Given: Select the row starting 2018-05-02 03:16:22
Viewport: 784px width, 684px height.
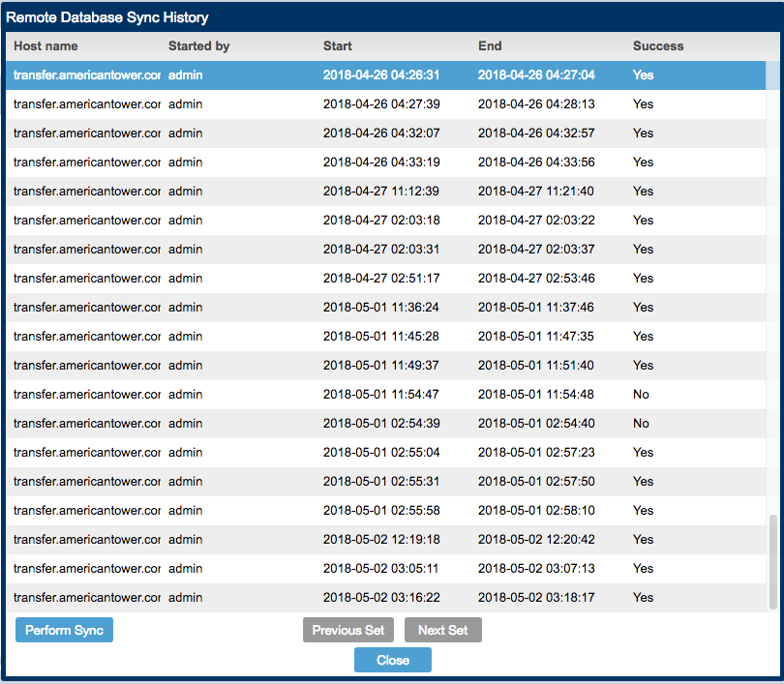Looking at the screenshot, I should point(381,598).
